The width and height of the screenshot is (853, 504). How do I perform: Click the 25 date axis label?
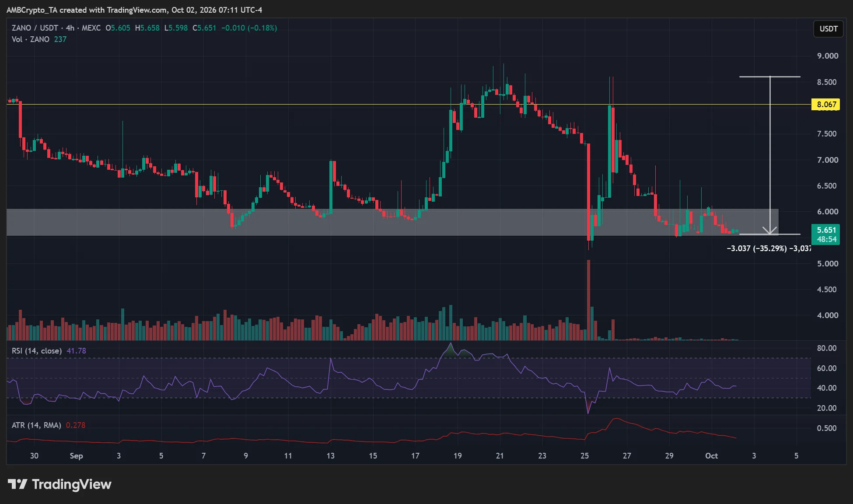click(x=584, y=456)
